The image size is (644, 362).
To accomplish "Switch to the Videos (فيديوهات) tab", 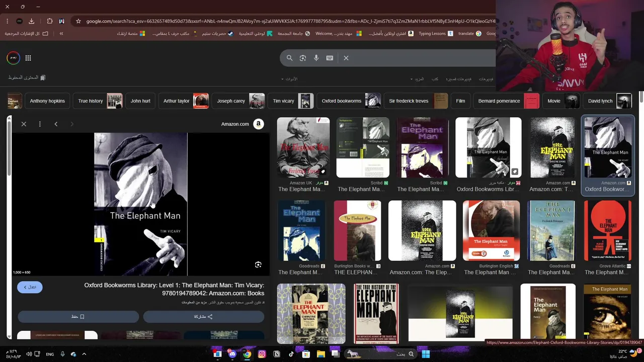I will (486, 79).
